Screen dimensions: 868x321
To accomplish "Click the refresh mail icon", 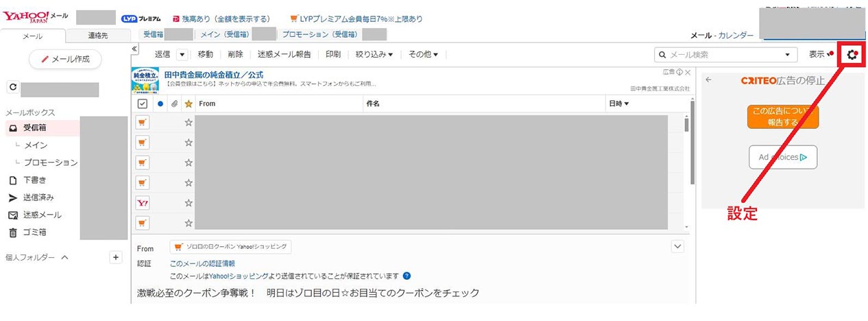I will tap(12, 88).
